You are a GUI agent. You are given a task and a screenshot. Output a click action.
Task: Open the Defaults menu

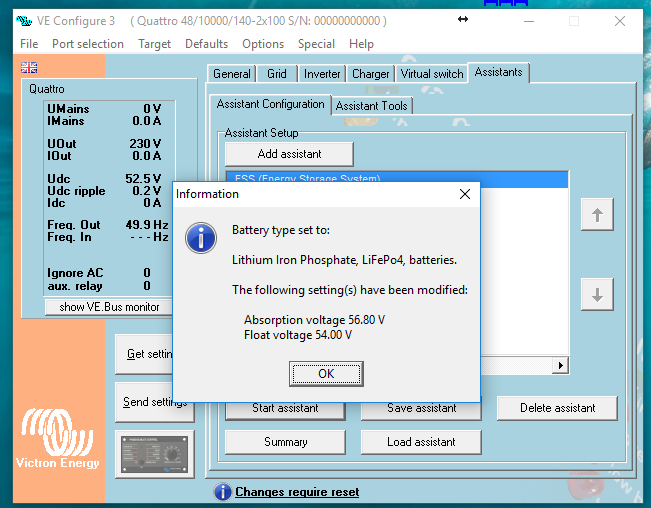tap(206, 44)
